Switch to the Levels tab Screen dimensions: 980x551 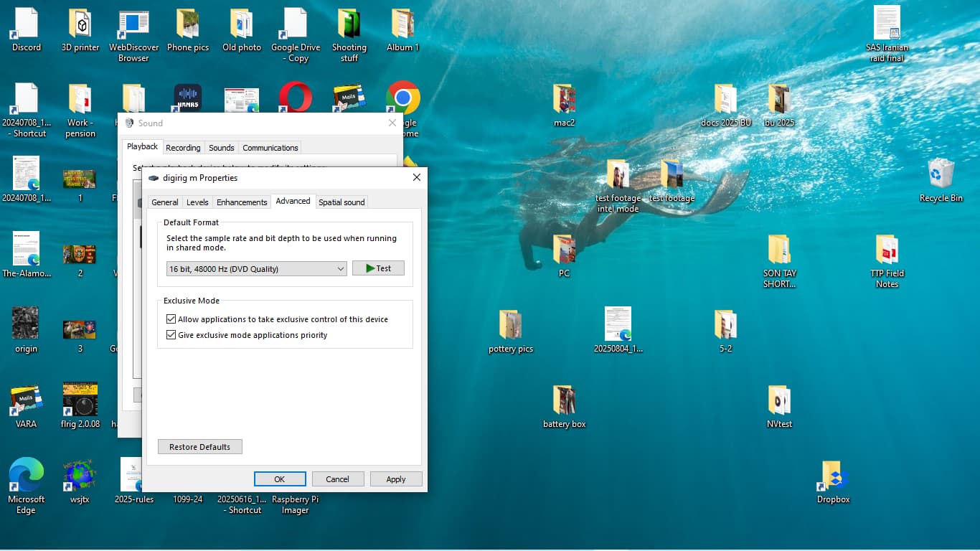(x=197, y=202)
